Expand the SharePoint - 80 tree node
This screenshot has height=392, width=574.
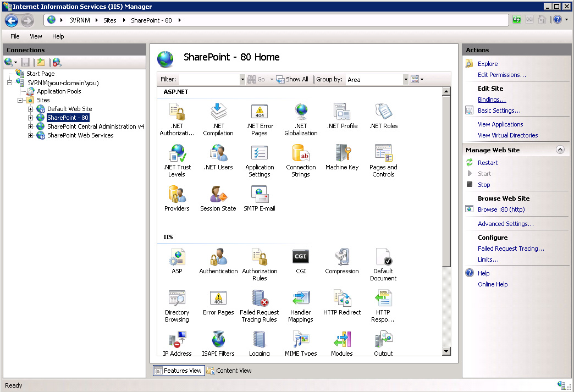[31, 118]
